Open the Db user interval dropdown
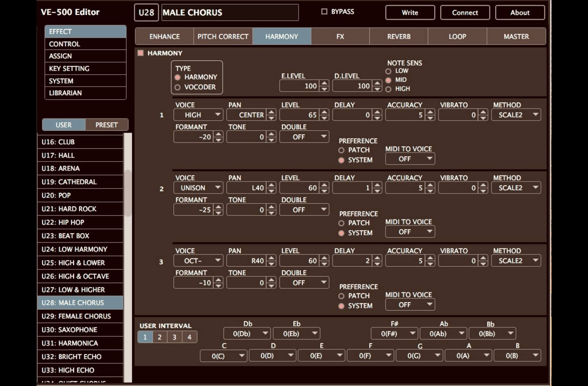 point(247,333)
